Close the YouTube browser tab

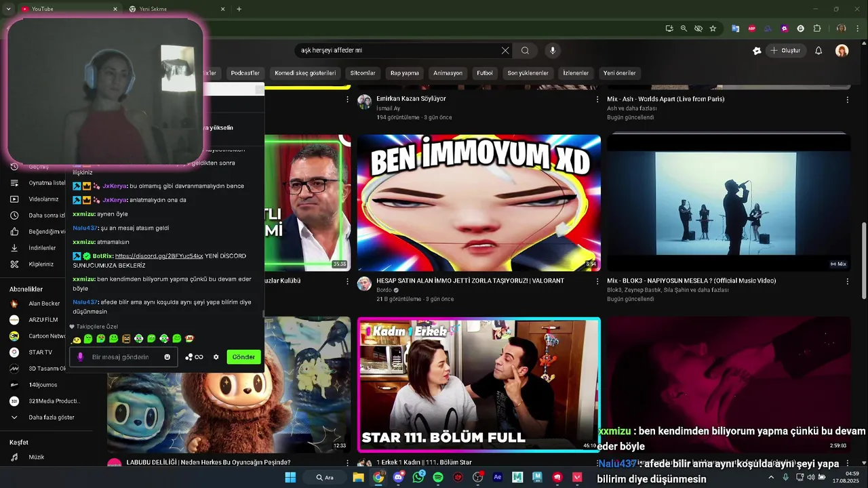115,9
